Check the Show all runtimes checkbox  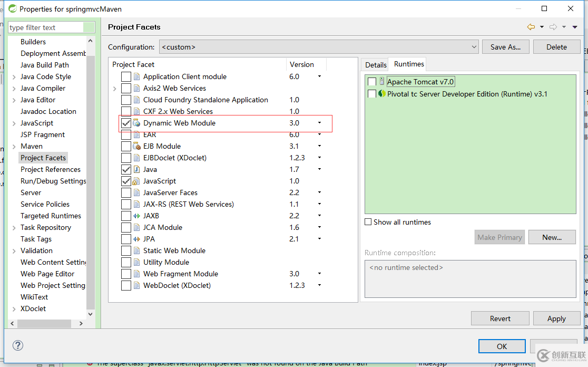tap(368, 222)
